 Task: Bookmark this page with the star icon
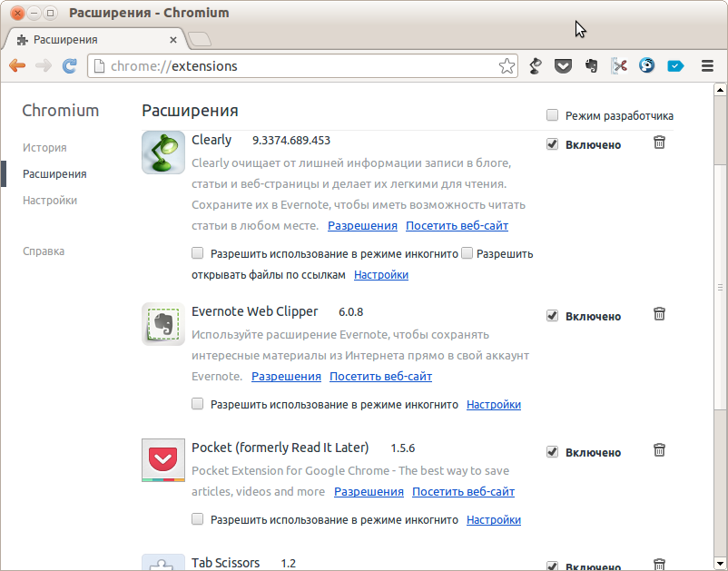pos(507,66)
